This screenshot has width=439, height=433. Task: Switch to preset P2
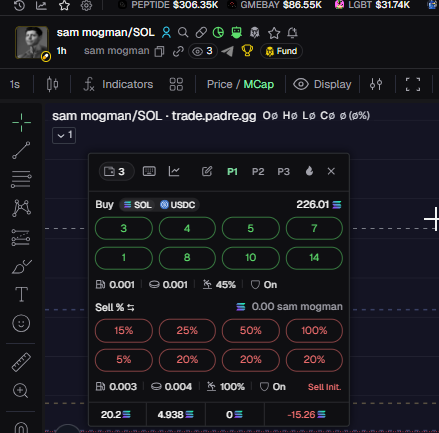point(258,172)
